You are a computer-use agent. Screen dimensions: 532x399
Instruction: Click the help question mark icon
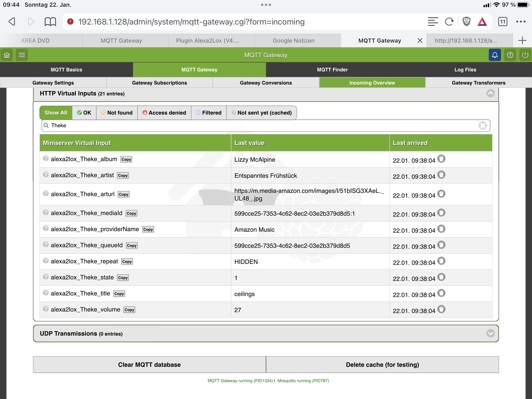point(510,55)
